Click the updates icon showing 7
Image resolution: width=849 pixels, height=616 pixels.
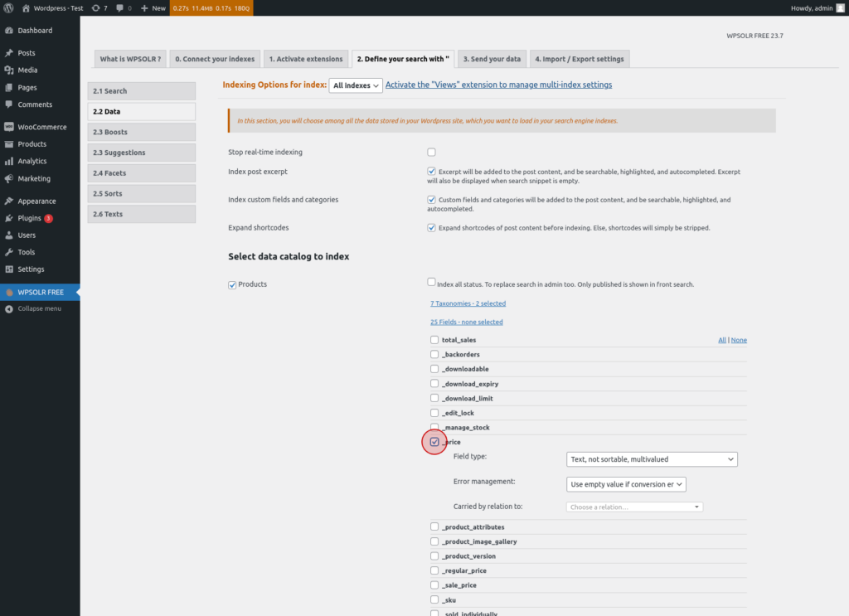click(x=96, y=8)
